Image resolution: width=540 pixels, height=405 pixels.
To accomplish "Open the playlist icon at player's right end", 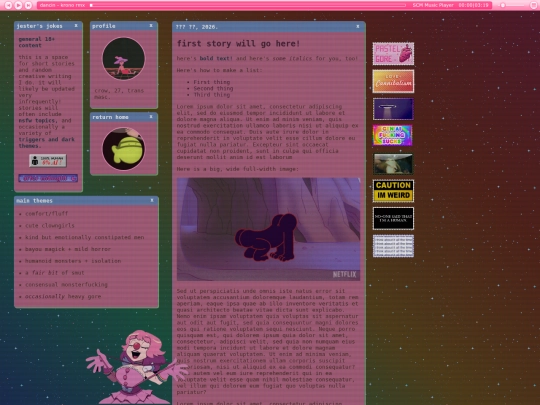I will click(533, 5).
